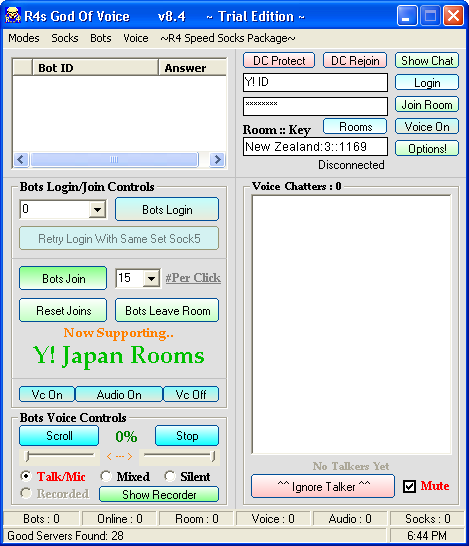
Task: Click the Voice Chatters list box
Action: (x=352, y=325)
